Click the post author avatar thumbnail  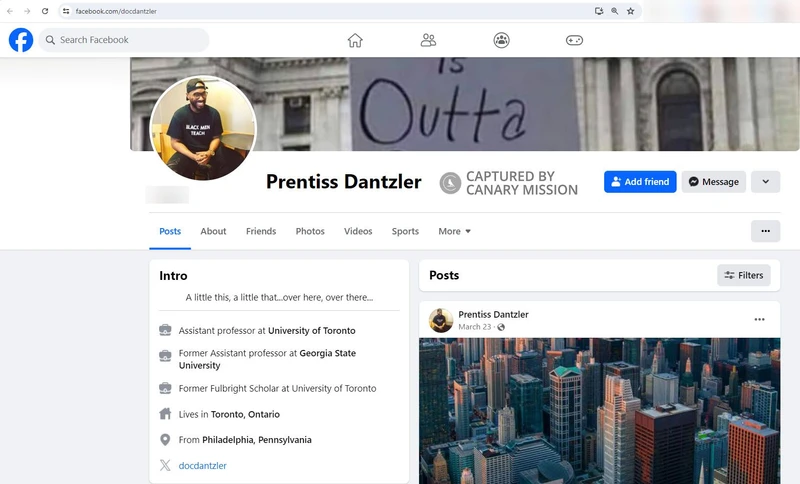point(441,320)
